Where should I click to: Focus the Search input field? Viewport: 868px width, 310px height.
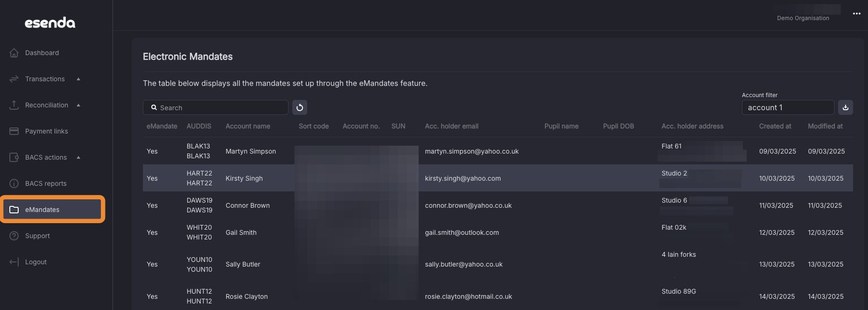216,107
